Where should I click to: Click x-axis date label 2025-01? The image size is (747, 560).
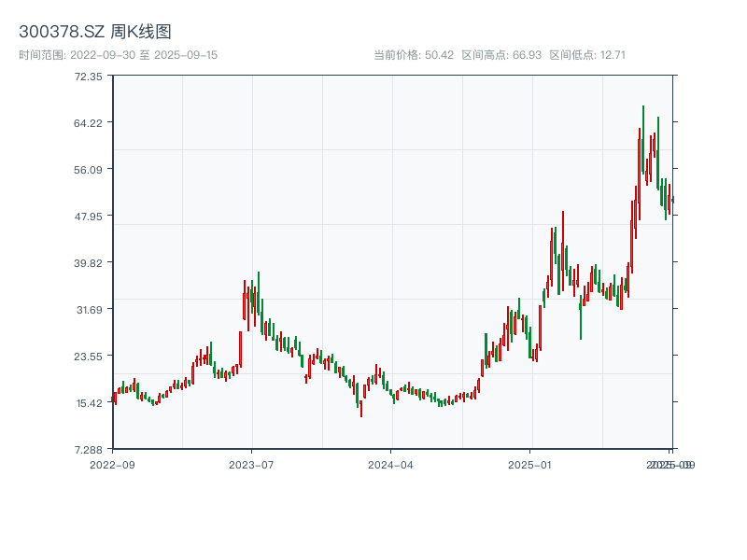click(529, 465)
